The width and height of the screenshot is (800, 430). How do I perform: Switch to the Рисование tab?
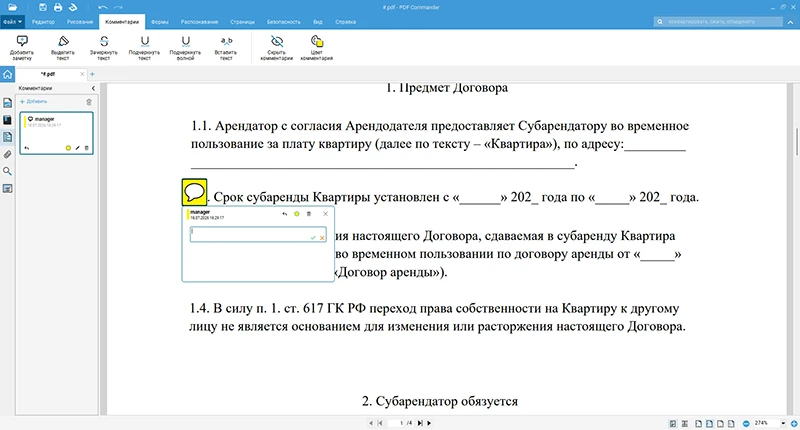point(80,22)
